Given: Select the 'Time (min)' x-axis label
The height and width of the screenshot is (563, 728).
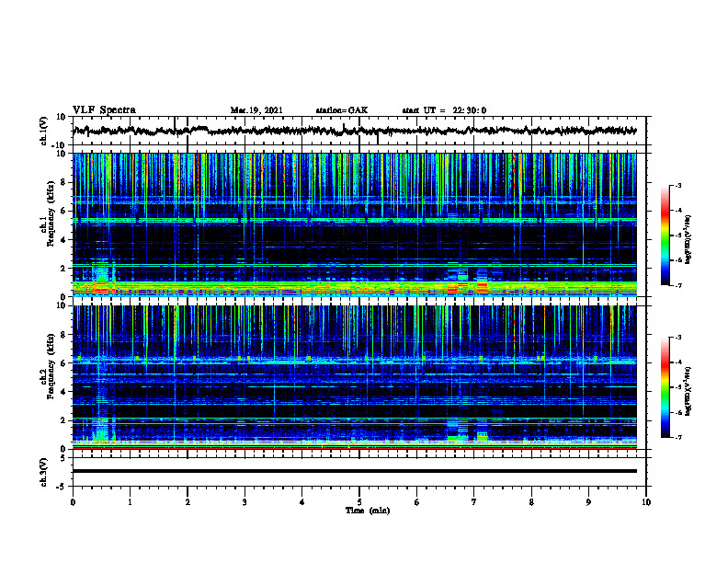Looking at the screenshot, I should [x=368, y=511].
